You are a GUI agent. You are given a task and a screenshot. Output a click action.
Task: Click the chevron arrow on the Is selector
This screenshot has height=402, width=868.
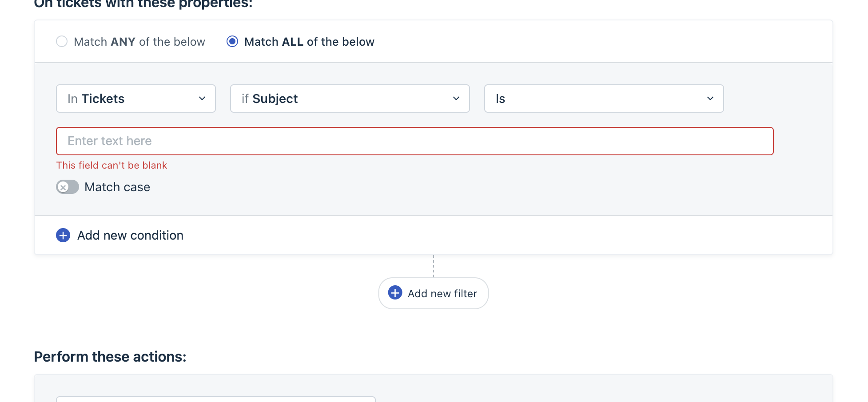pos(710,99)
